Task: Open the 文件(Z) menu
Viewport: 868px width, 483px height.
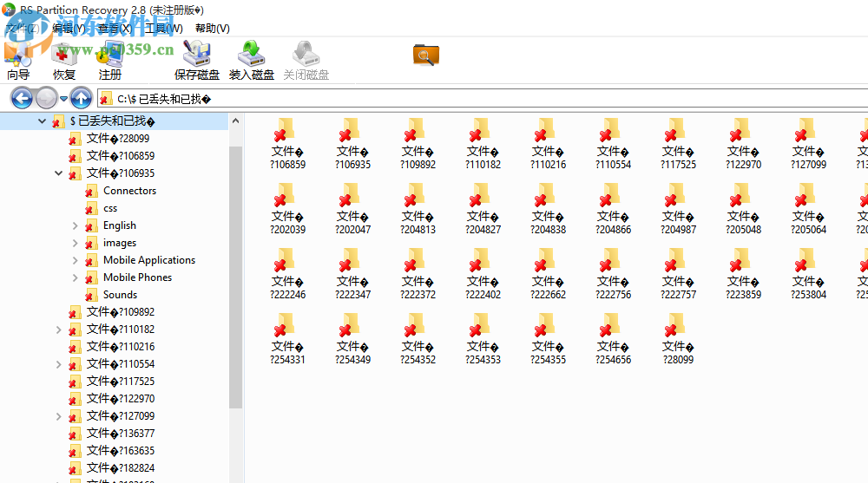Action: click(23, 29)
